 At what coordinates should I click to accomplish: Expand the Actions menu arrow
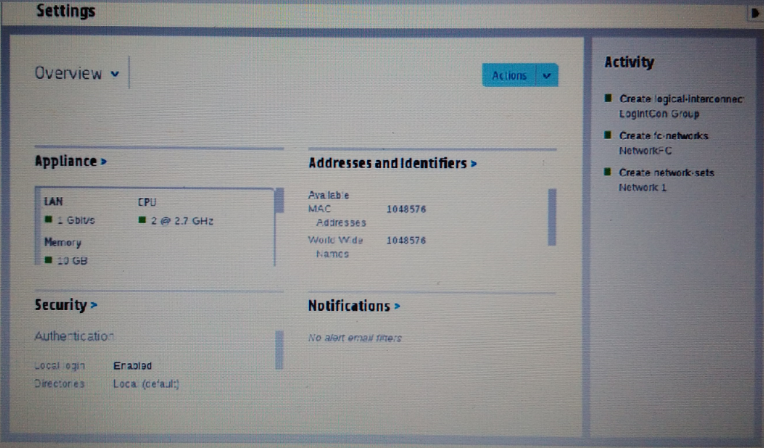click(x=547, y=76)
